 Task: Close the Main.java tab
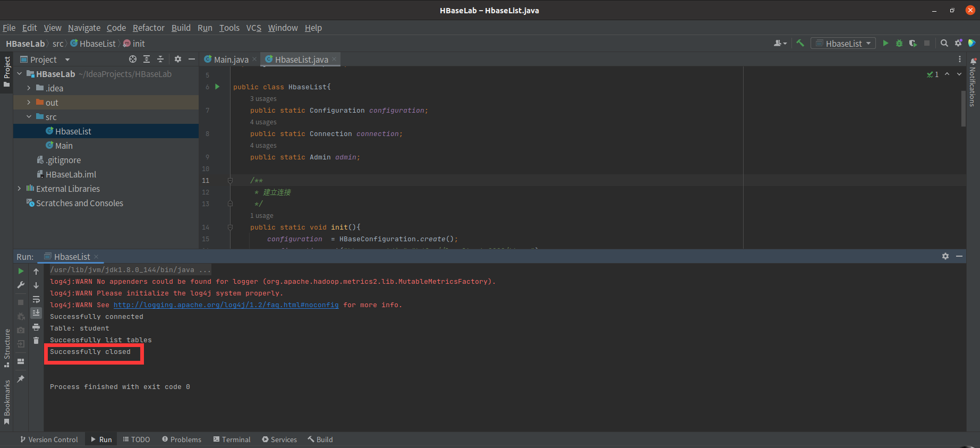(254, 60)
